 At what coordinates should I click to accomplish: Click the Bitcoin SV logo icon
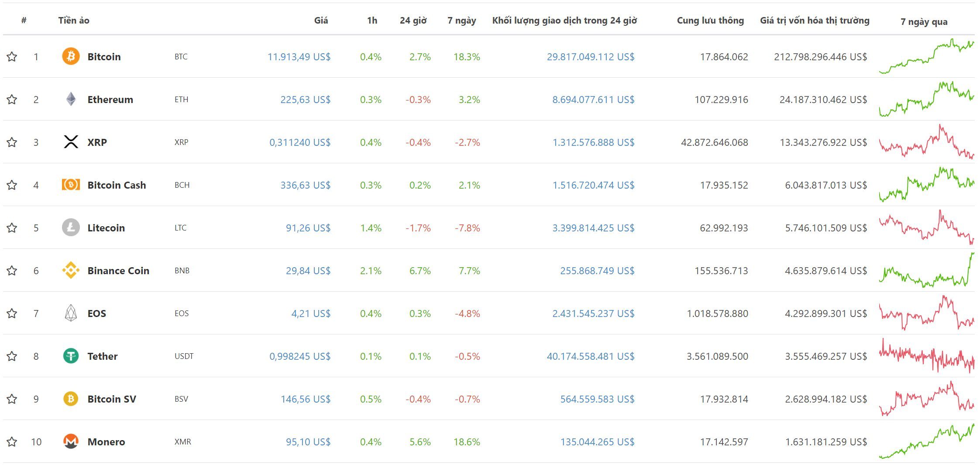[71, 399]
